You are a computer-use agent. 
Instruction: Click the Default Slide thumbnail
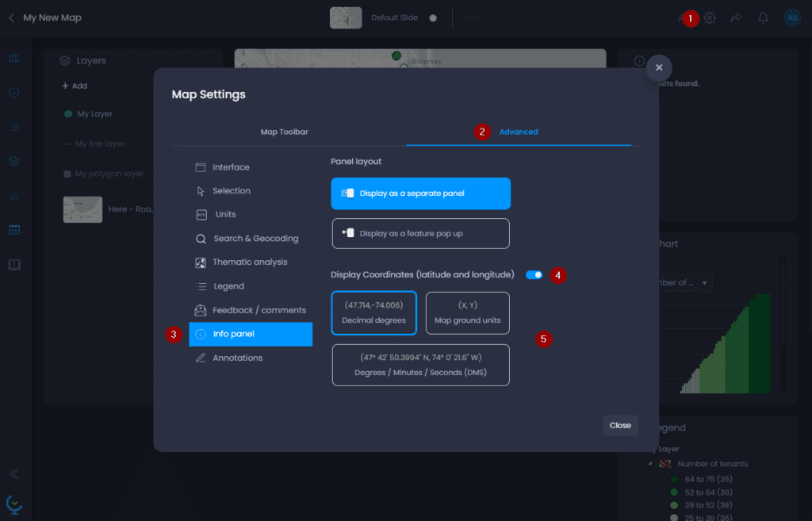pos(346,17)
